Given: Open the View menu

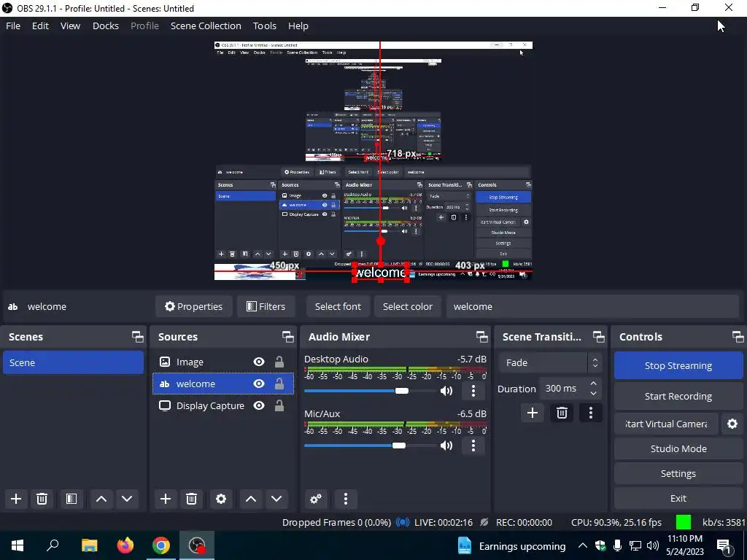Looking at the screenshot, I should coord(70,26).
